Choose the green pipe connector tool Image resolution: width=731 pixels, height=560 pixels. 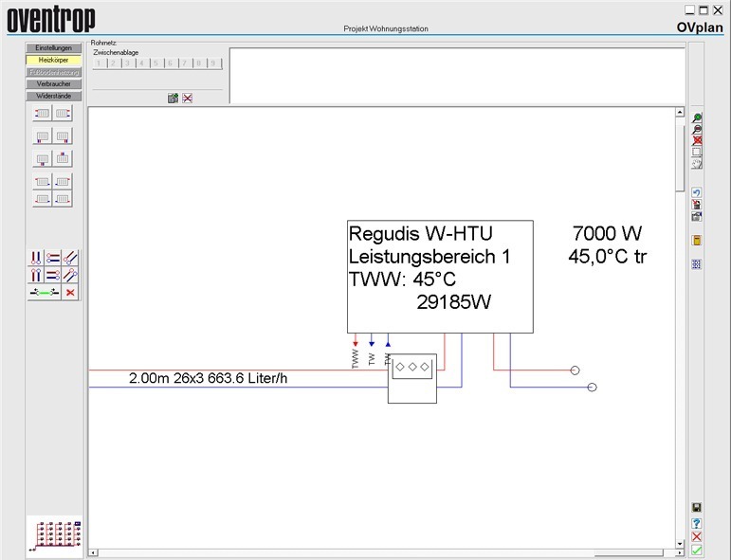pos(45,293)
